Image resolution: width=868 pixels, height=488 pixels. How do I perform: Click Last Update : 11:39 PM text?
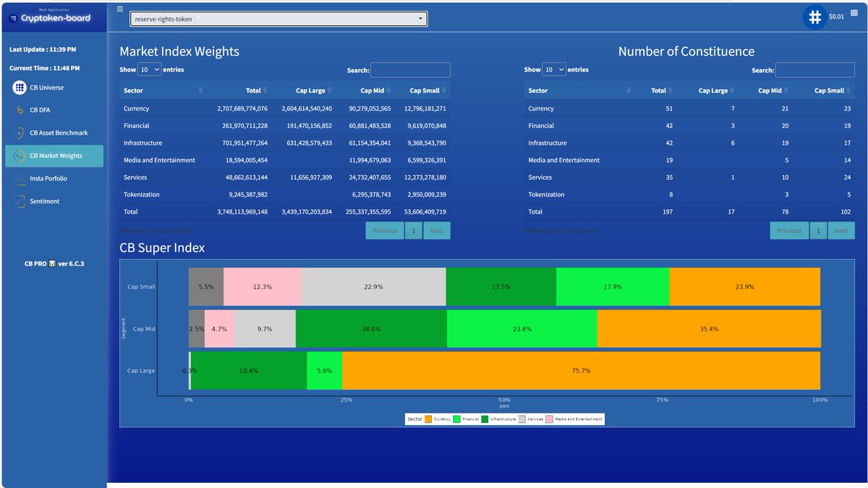click(x=43, y=49)
